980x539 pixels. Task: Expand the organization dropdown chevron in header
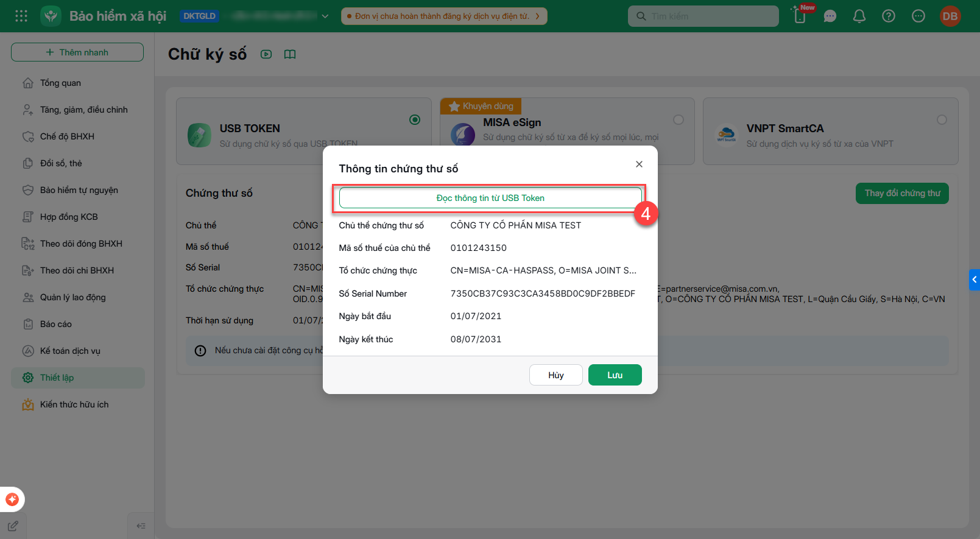(x=325, y=16)
